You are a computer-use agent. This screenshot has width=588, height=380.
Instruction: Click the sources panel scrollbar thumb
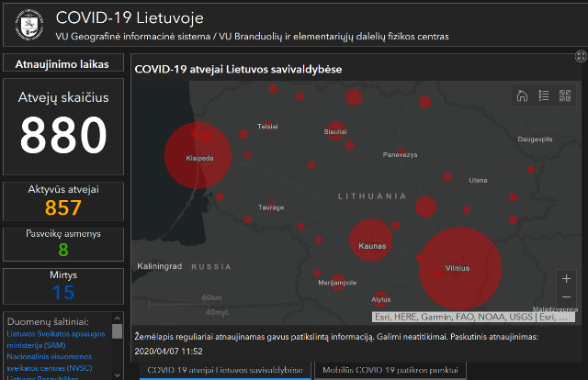click(x=117, y=331)
